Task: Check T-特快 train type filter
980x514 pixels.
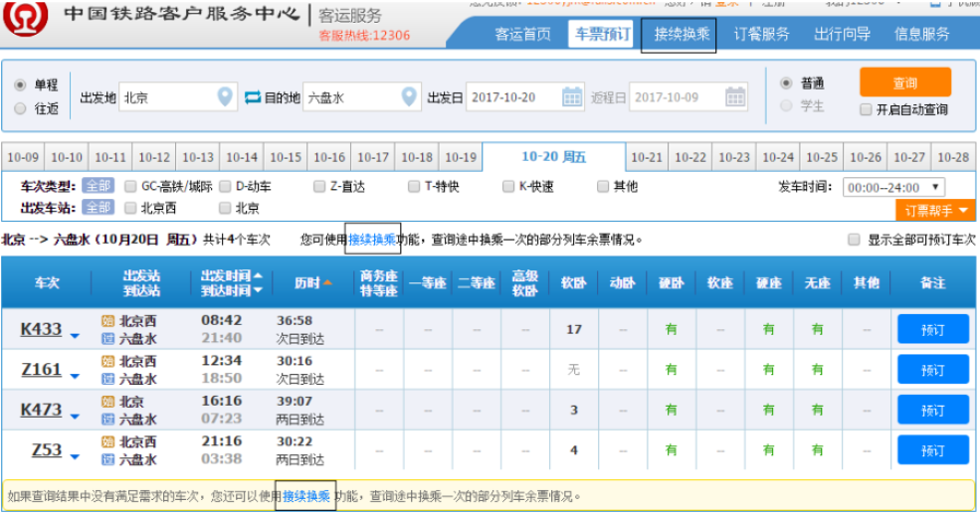Action: coord(414,186)
